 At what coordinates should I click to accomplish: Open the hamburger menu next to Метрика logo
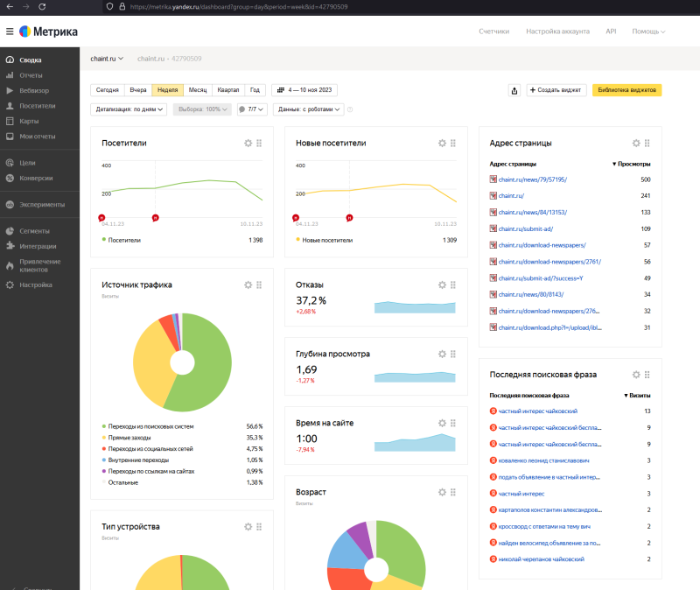pos(9,32)
